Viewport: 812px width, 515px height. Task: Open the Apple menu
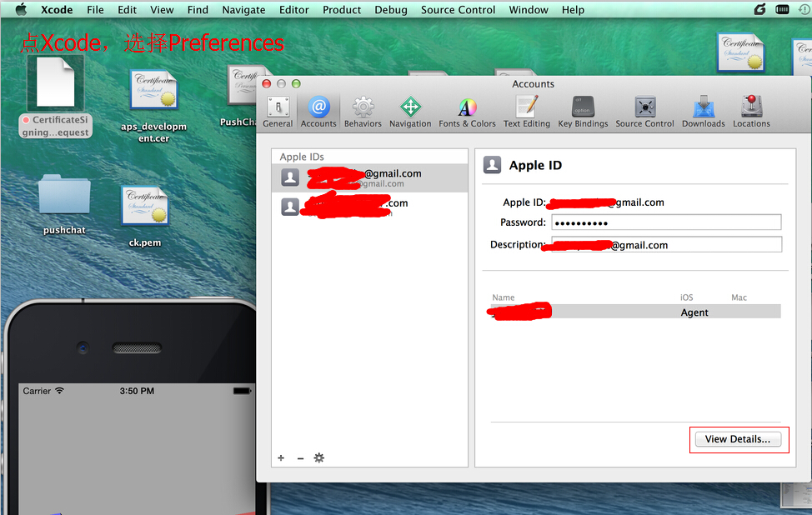21,9
